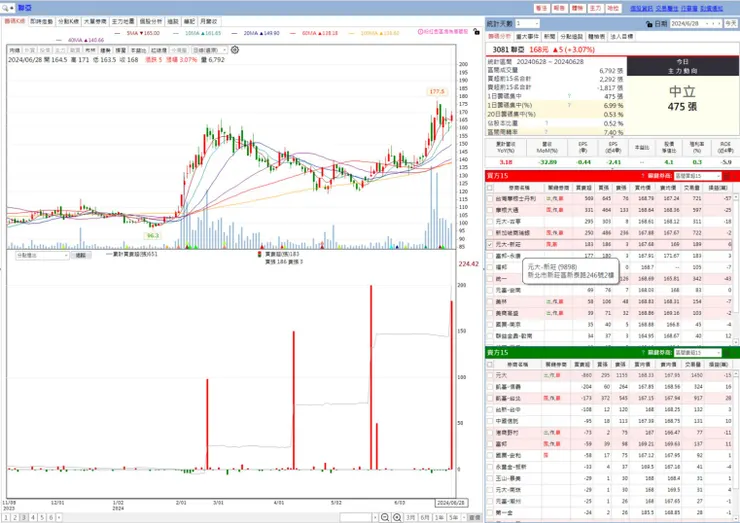The height and width of the screenshot is (523, 740).
Task: Open the indicator dropdown above the lower chart
Action: [42, 255]
